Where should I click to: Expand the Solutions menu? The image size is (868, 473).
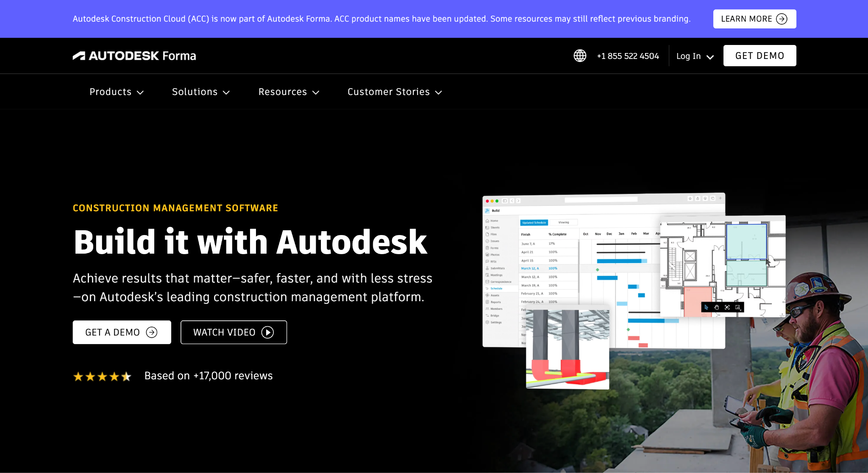click(201, 92)
